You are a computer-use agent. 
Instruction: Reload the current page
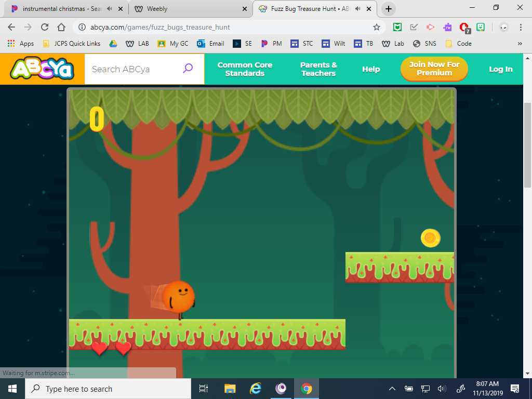pyautogui.click(x=45, y=27)
